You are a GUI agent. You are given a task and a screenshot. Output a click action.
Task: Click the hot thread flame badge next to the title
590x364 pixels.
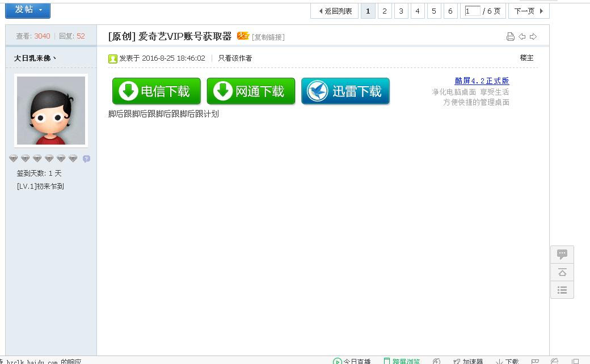point(243,36)
